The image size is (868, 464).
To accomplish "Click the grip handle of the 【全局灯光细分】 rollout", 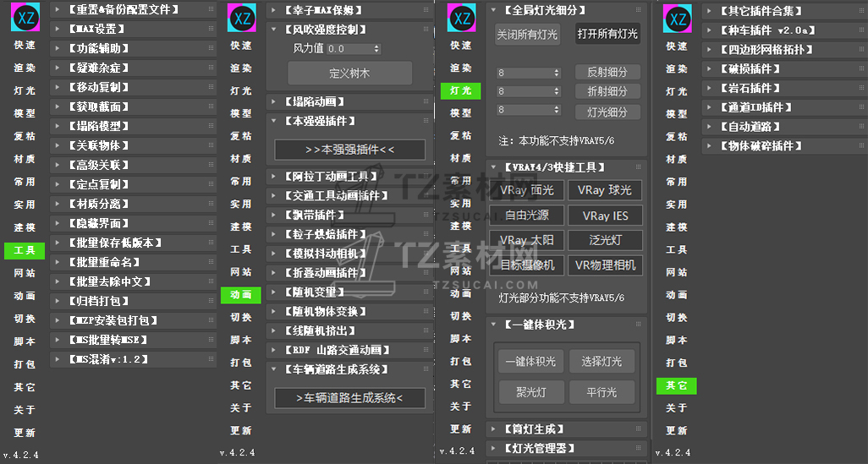I will point(638,10).
